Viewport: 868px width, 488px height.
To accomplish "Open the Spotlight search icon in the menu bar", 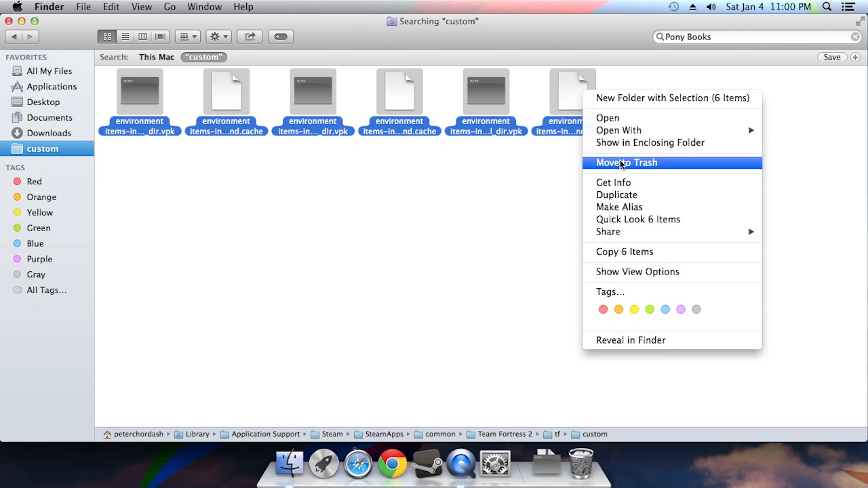I will point(827,7).
